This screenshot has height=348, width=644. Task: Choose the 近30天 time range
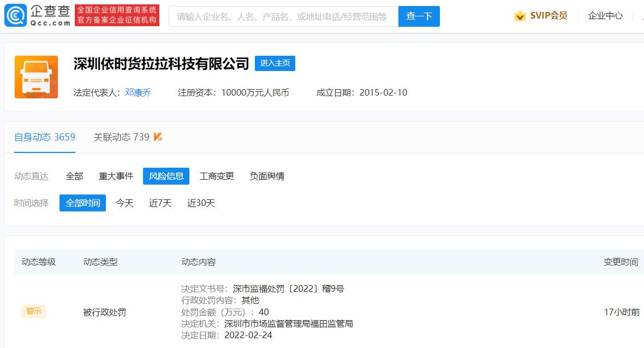[201, 203]
